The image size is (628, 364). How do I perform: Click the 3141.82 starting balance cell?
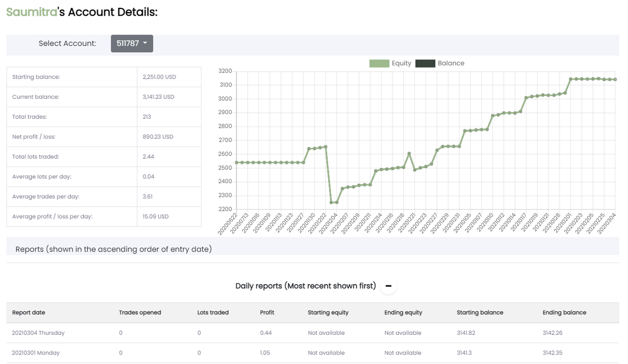pyautogui.click(x=466, y=333)
